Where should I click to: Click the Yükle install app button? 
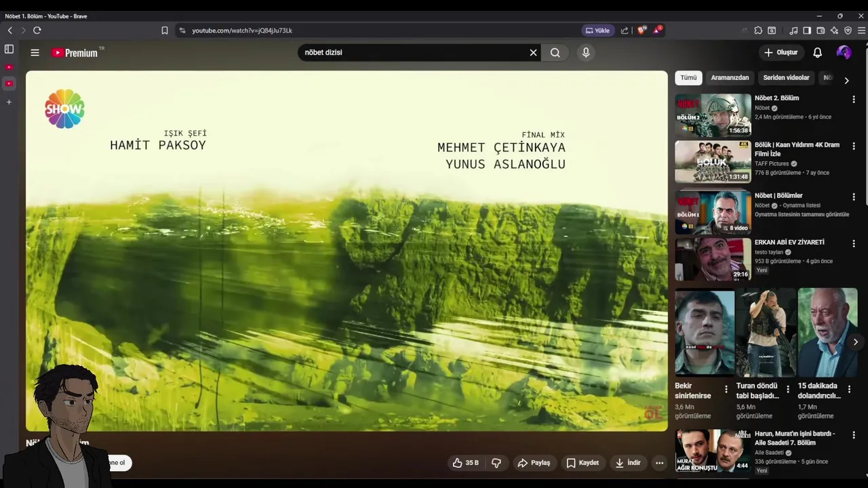597,30
